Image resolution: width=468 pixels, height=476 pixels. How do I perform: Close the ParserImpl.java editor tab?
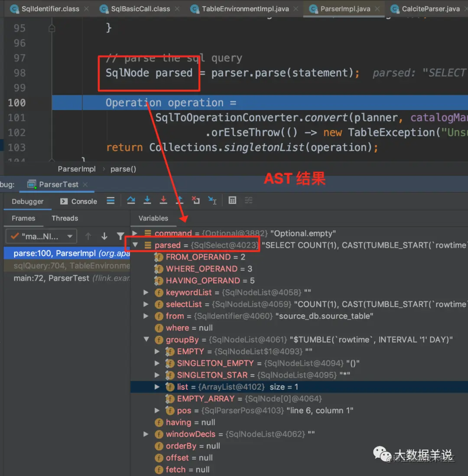[x=377, y=9]
